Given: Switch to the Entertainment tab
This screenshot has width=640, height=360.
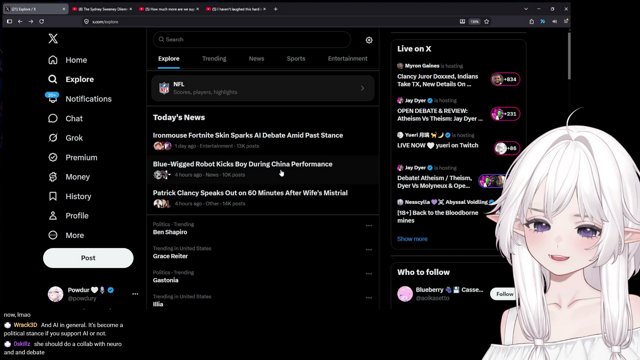Looking at the screenshot, I should pos(347,59).
